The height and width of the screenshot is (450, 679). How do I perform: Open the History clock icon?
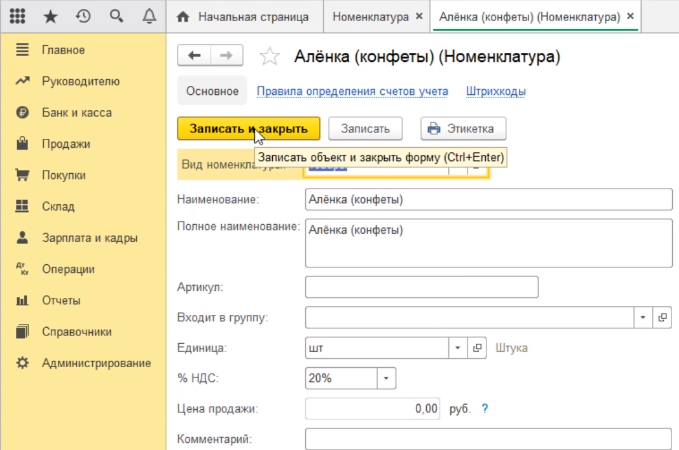(x=83, y=17)
